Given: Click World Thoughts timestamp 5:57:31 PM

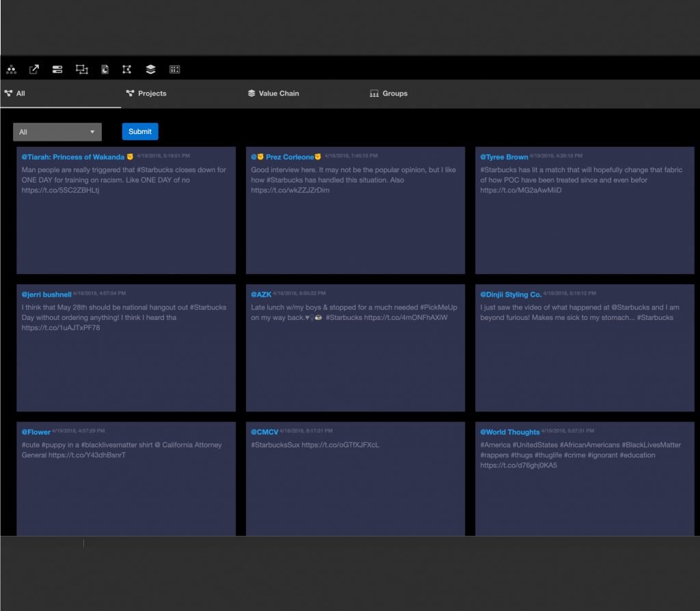Looking at the screenshot, I should click(567, 431).
